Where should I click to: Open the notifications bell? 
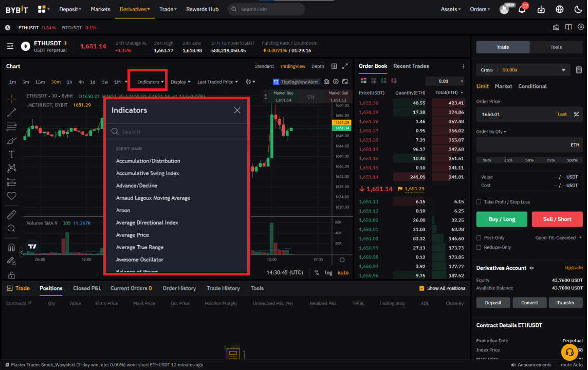coord(522,9)
